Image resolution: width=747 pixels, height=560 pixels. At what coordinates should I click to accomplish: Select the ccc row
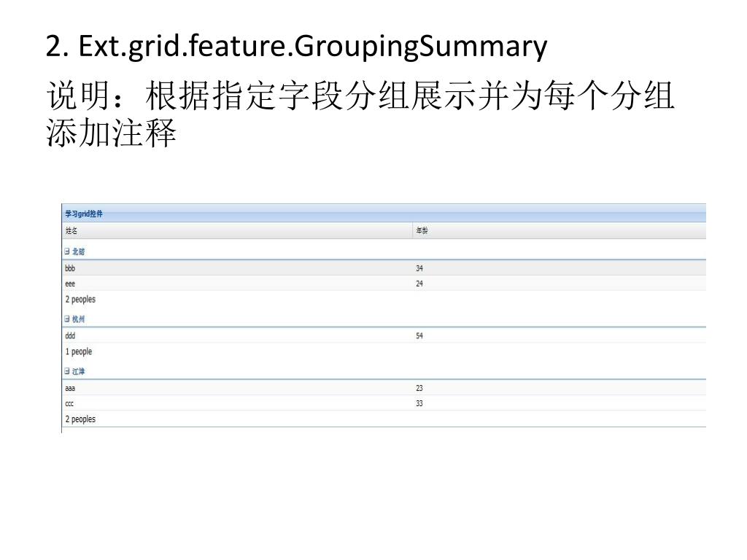click(384, 403)
